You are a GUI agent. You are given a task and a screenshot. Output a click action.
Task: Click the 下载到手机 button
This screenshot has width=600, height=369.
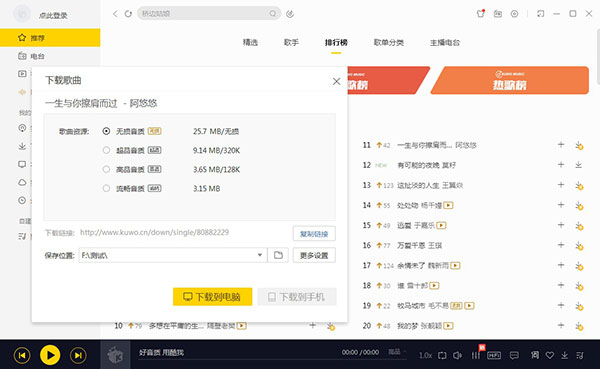pyautogui.click(x=297, y=297)
